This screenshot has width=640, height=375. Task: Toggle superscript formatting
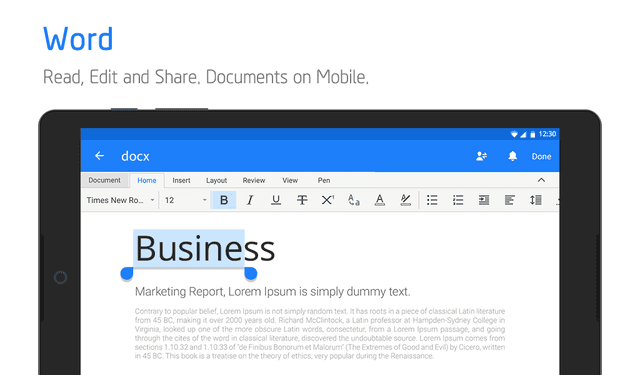tap(328, 200)
